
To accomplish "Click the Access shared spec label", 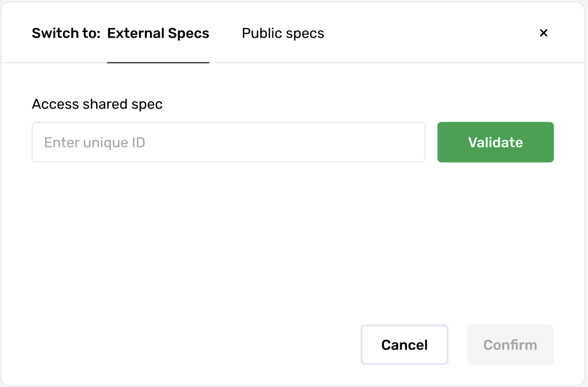I will (97, 104).
